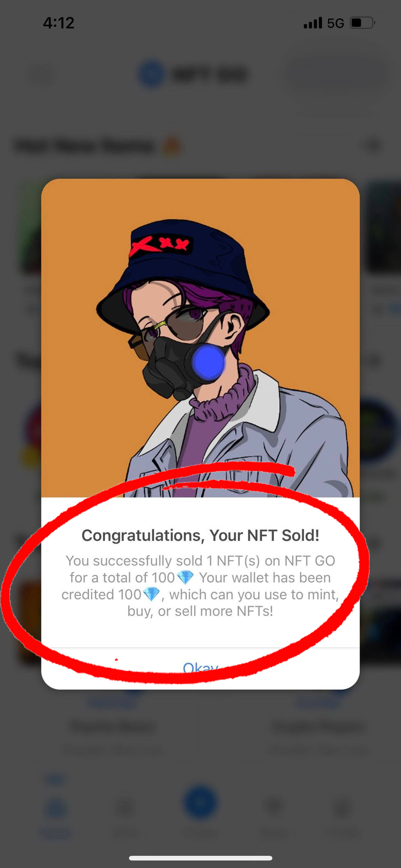Viewport: 401px width, 868px height.
Task: Tap the home indicator bar at bottom
Action: (200, 858)
